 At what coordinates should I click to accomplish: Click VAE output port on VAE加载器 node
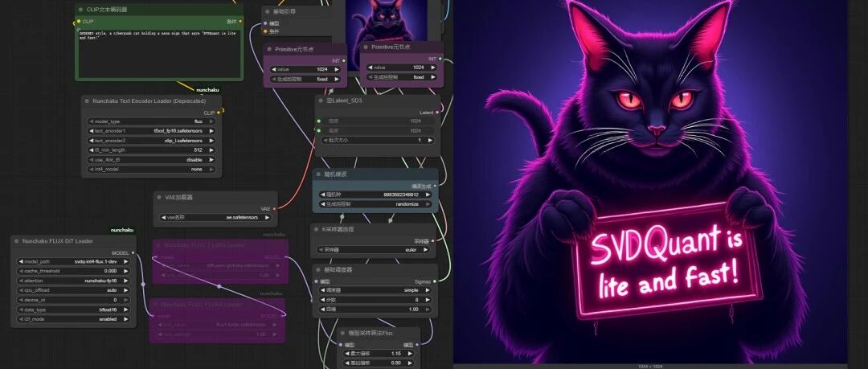[274, 208]
